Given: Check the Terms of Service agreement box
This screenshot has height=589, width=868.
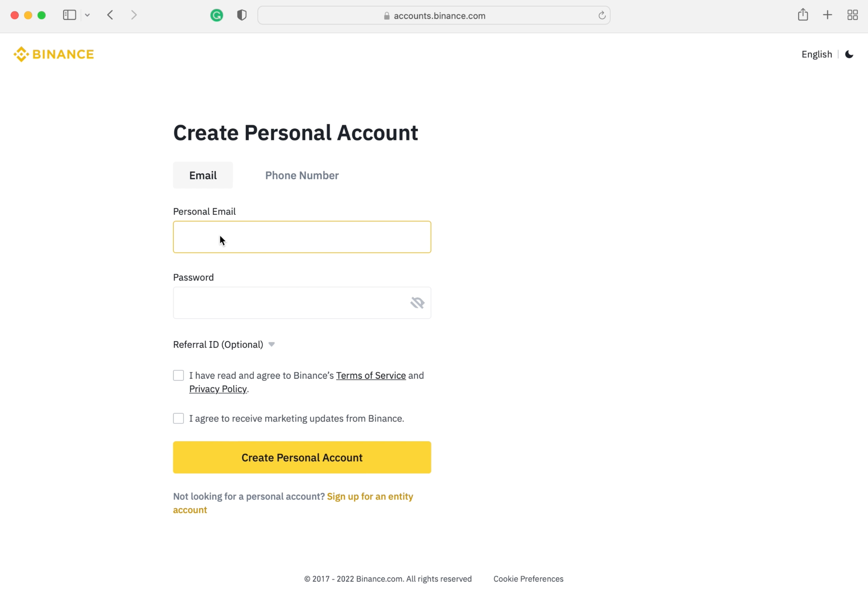Looking at the screenshot, I should [178, 375].
